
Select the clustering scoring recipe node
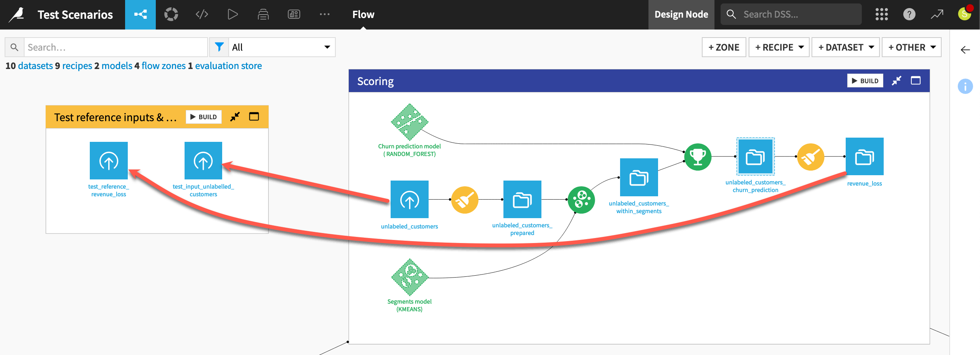(581, 200)
